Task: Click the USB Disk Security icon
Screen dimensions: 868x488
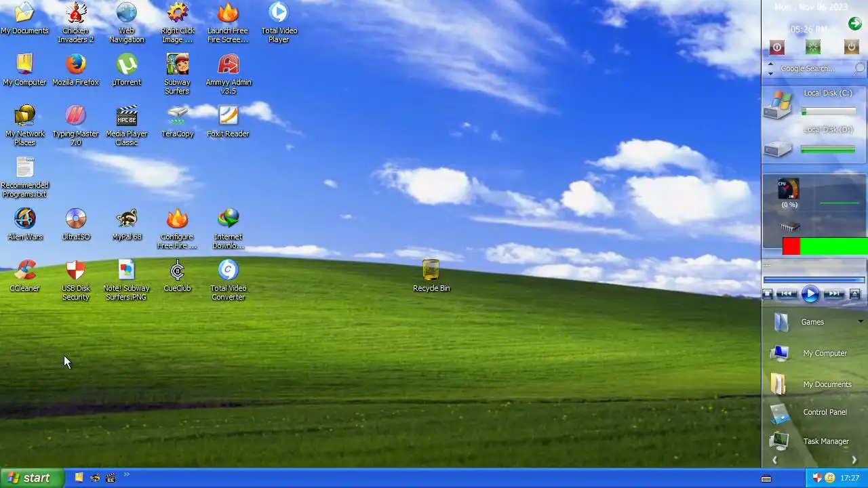Action: pyautogui.click(x=75, y=280)
